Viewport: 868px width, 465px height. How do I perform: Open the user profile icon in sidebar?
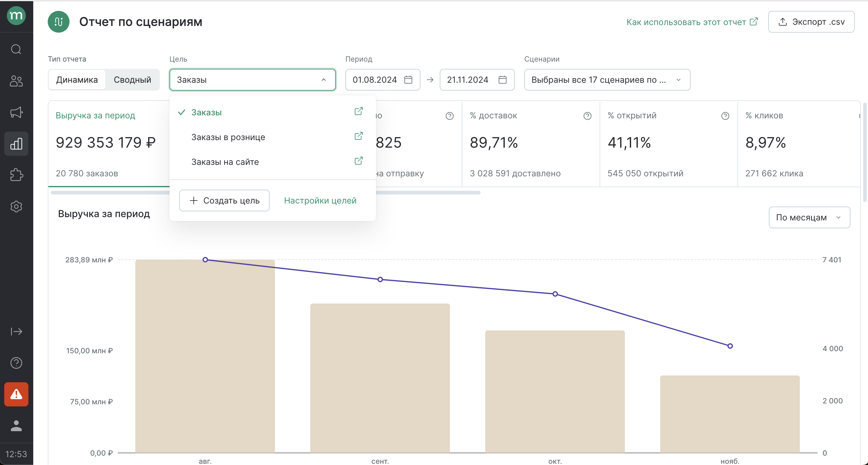pyautogui.click(x=16, y=426)
